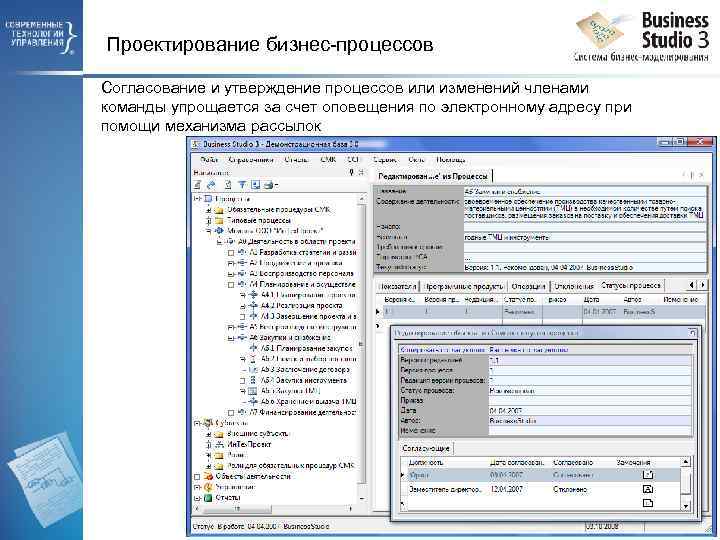Expand the A1 Разработка стратегии node
720x540 pixels.
[231, 253]
